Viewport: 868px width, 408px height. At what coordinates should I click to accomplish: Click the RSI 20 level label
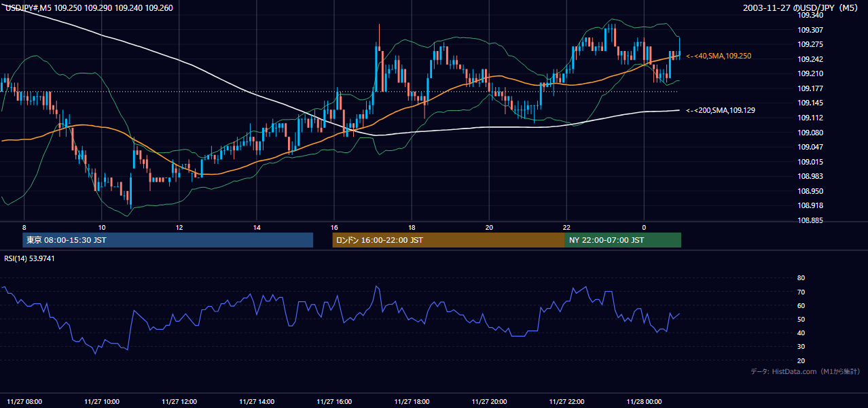tap(801, 360)
